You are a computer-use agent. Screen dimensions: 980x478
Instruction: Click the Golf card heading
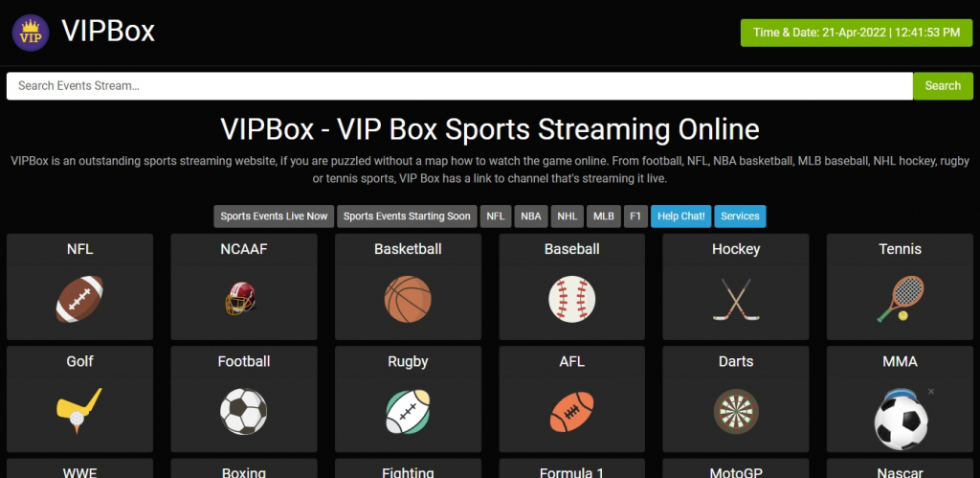[x=80, y=362]
